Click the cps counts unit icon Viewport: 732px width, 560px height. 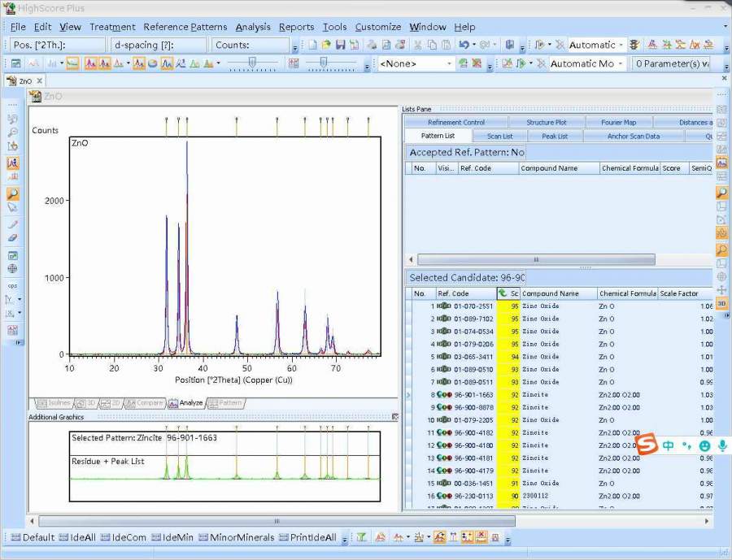point(12,285)
